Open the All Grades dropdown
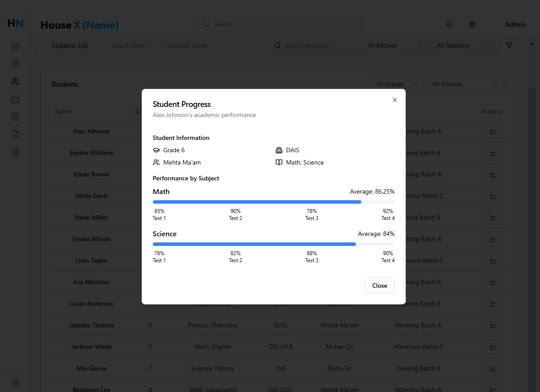Image resolution: width=540 pixels, height=392 pixels. 396,84
